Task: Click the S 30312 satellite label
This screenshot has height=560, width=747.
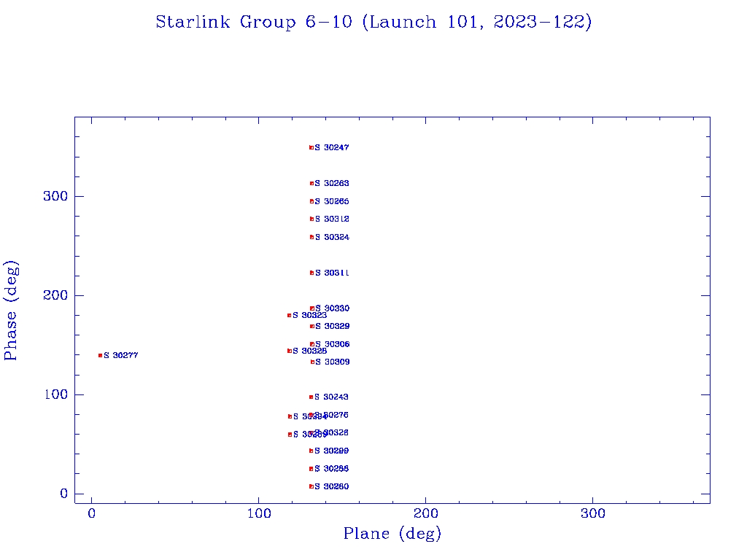Action: pos(332,219)
